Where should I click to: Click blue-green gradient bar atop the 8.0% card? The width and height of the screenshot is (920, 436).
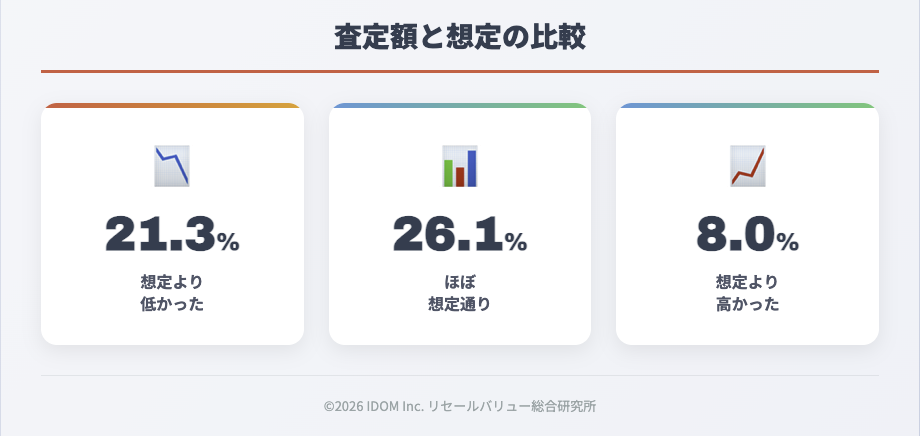747,105
